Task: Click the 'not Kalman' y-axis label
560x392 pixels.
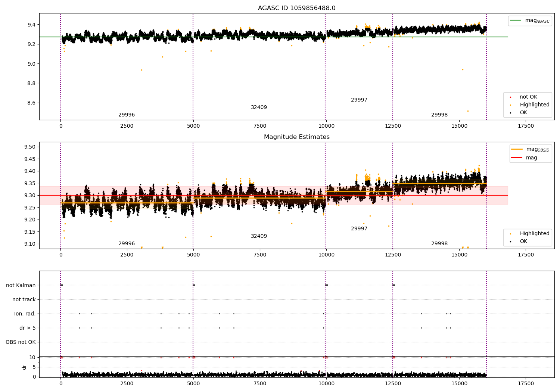Action: coord(21,285)
